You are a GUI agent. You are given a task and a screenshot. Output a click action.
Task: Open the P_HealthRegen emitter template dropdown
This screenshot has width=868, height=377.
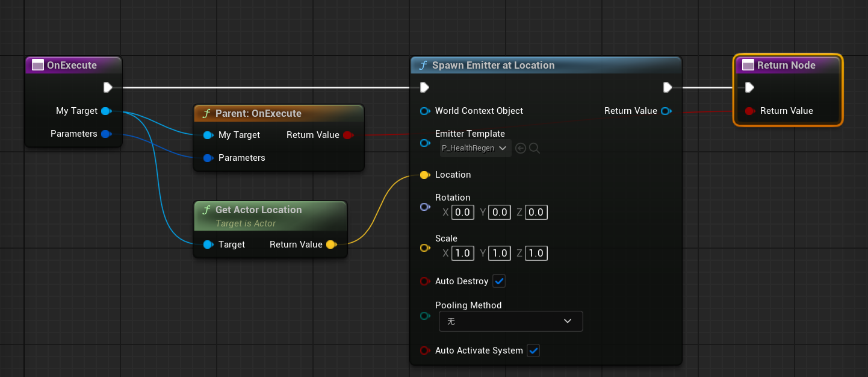point(476,148)
